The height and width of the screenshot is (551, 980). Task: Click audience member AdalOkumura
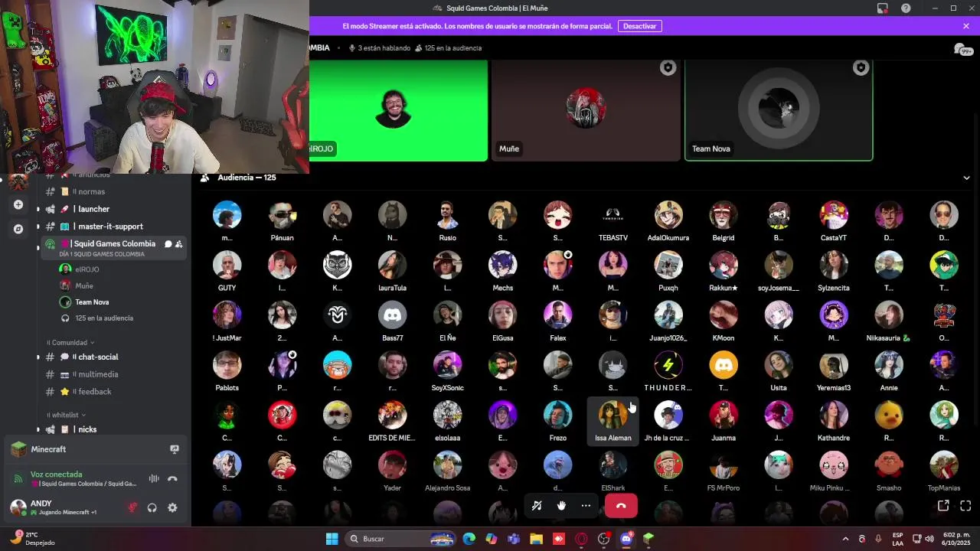668,221
